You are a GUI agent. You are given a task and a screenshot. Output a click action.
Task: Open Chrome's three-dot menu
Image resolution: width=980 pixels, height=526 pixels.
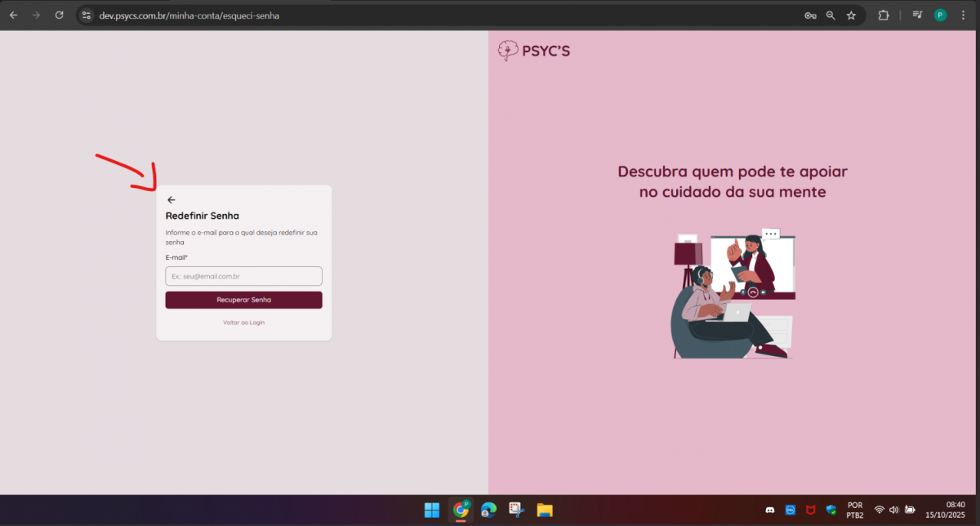(x=964, y=16)
